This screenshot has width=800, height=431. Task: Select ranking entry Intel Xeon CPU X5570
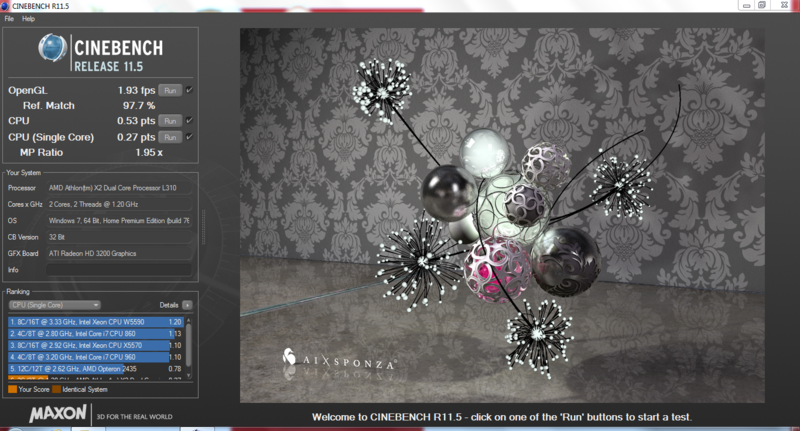coord(95,345)
